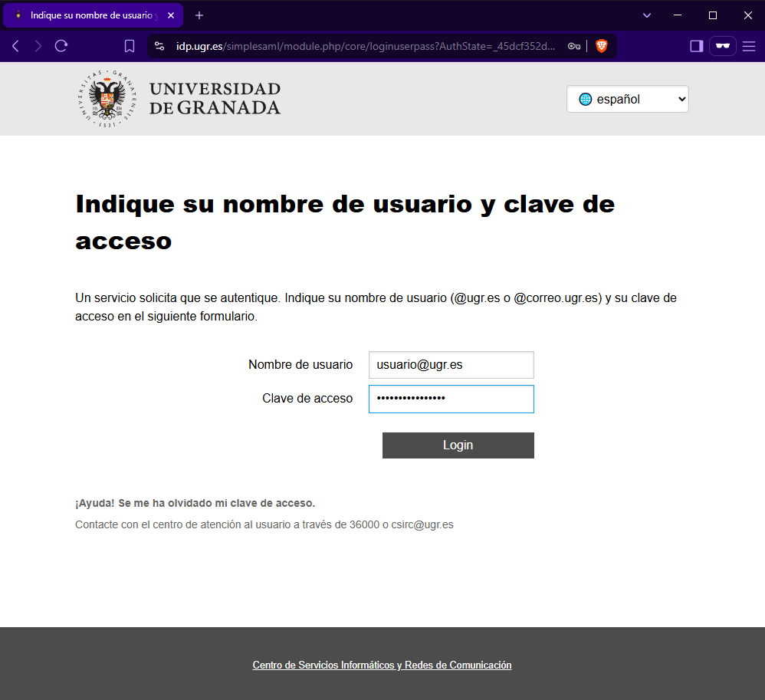Click the Nombre de usuario input field

coord(451,365)
